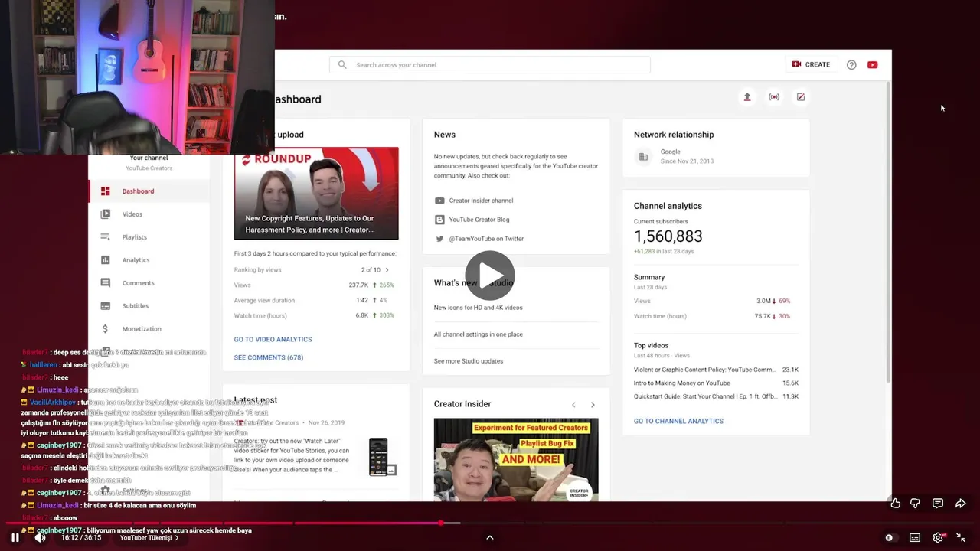Mute the video player volume
980x551 pixels.
point(40,537)
